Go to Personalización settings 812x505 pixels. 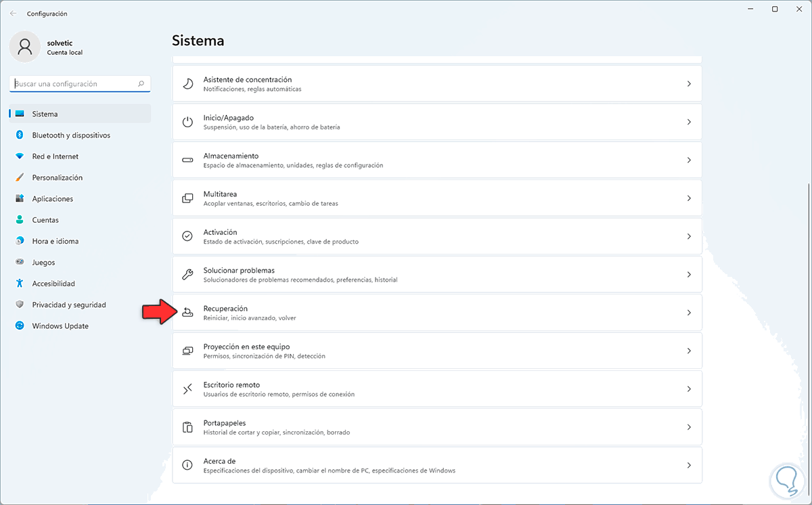58,177
